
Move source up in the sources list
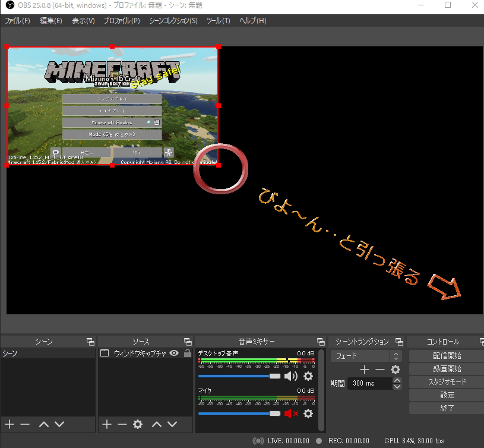click(157, 424)
